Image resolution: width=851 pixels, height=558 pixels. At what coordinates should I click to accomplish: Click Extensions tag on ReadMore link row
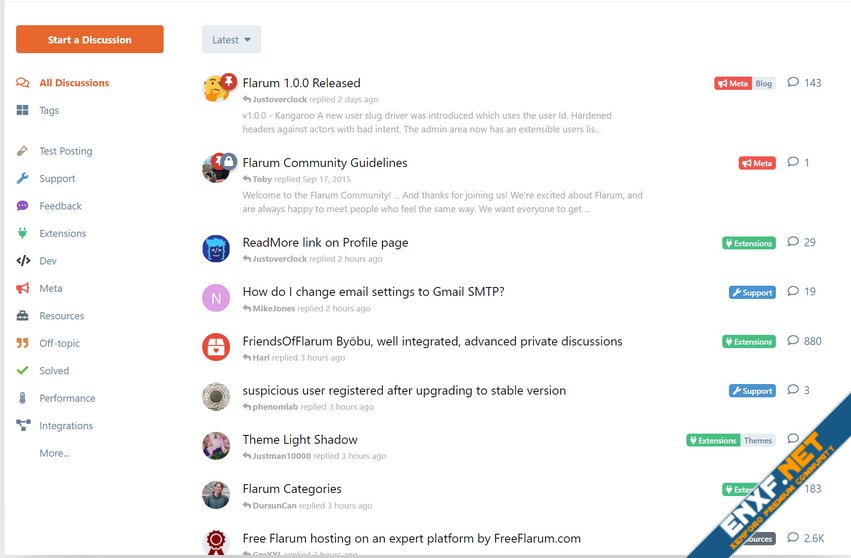tap(749, 243)
